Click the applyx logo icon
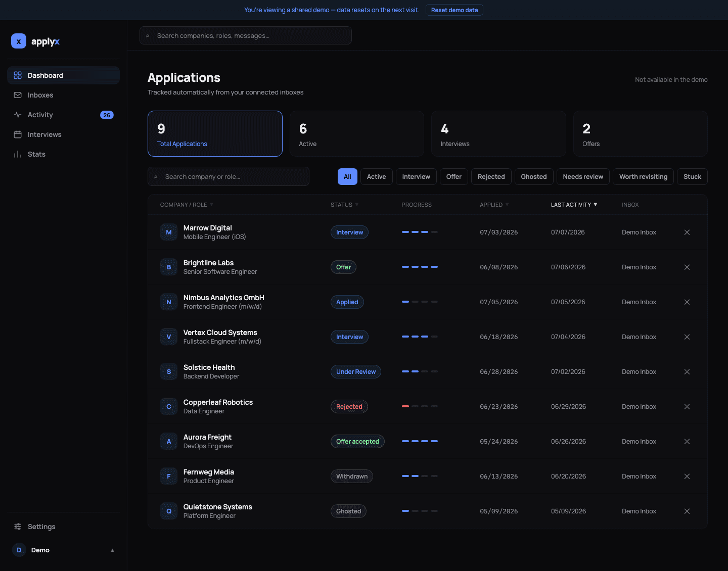This screenshot has width=728, height=571. click(19, 41)
